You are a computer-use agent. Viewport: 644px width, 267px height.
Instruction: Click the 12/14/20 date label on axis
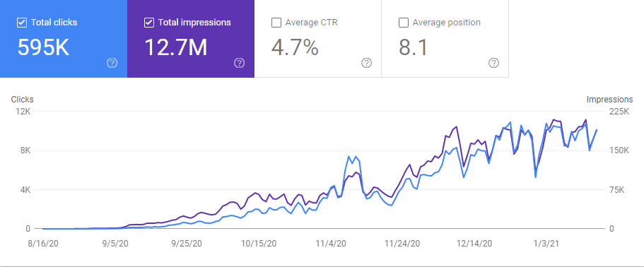pos(476,244)
